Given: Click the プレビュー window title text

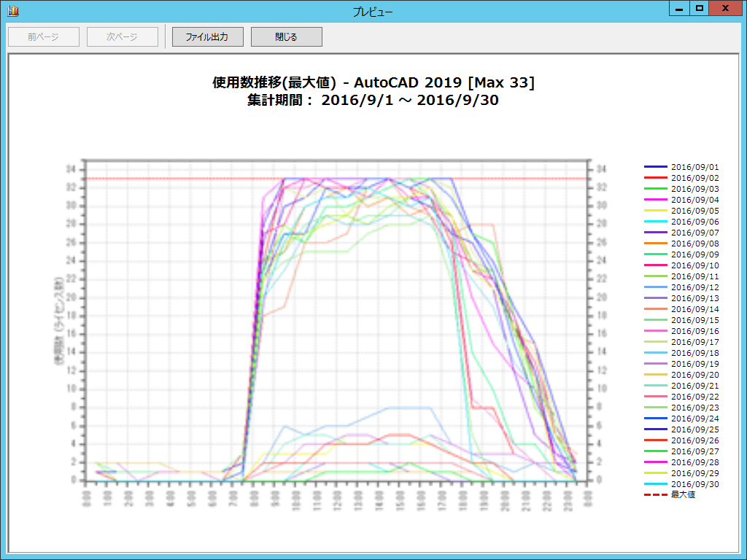Looking at the screenshot, I should coord(373,12).
